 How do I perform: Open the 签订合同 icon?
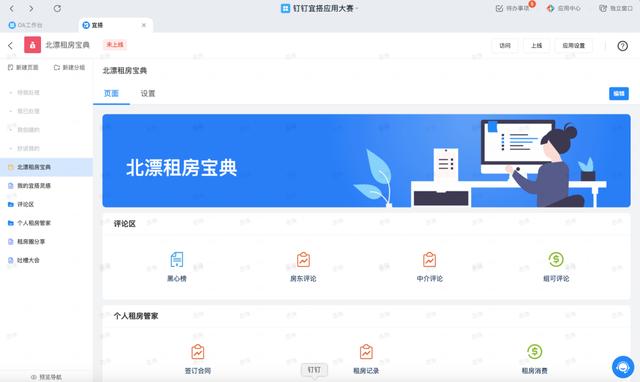198,351
